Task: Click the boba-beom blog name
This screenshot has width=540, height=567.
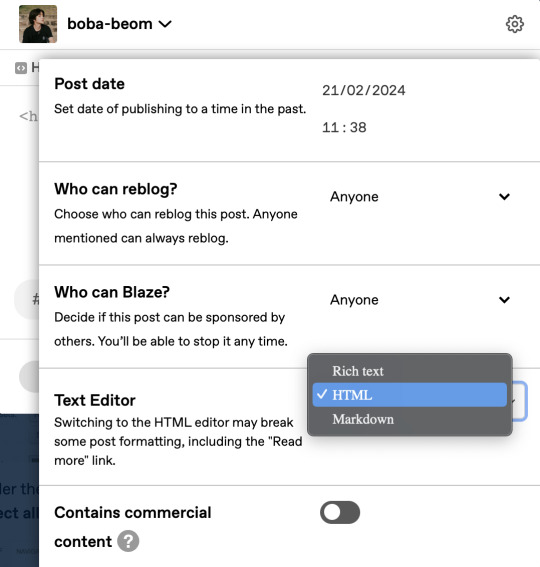Action: [110, 24]
